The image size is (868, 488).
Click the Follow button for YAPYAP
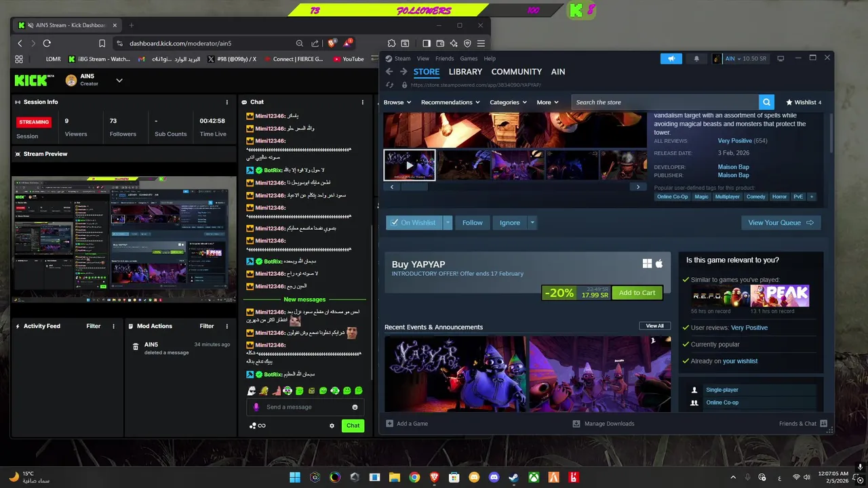coord(473,222)
